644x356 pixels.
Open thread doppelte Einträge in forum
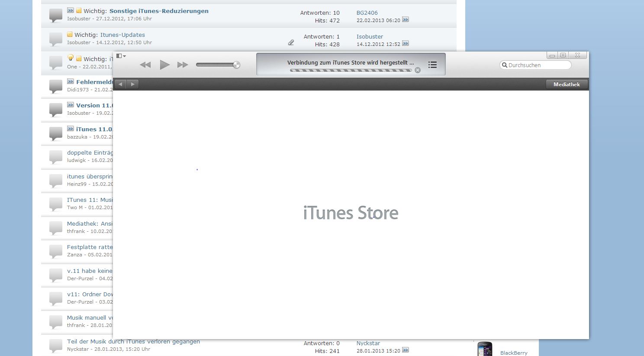[x=90, y=152]
